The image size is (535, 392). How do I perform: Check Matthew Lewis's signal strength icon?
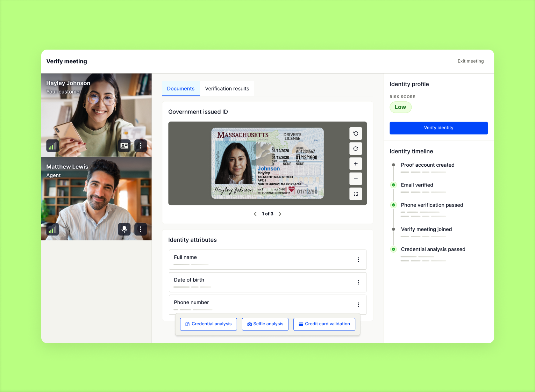[52, 229]
